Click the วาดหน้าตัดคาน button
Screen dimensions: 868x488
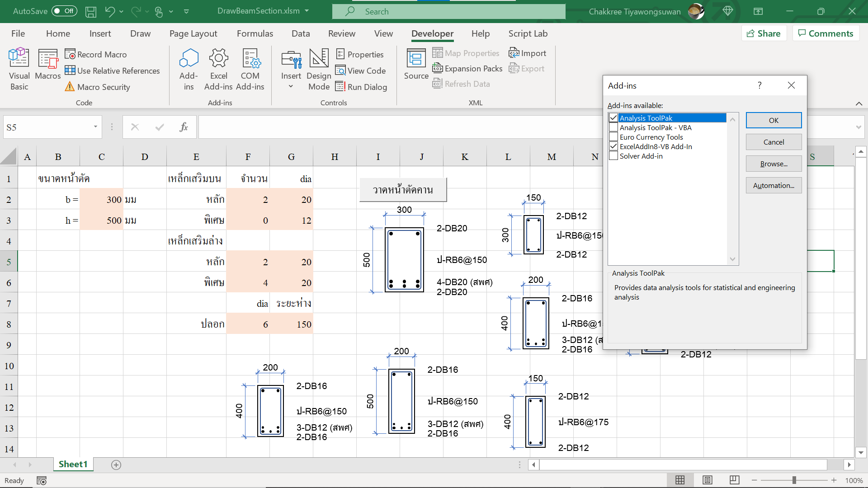click(403, 190)
